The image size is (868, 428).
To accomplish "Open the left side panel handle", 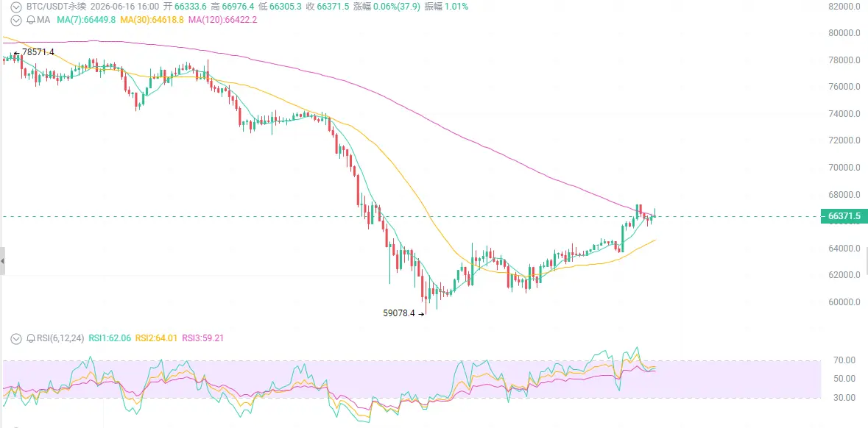I will (2, 260).
